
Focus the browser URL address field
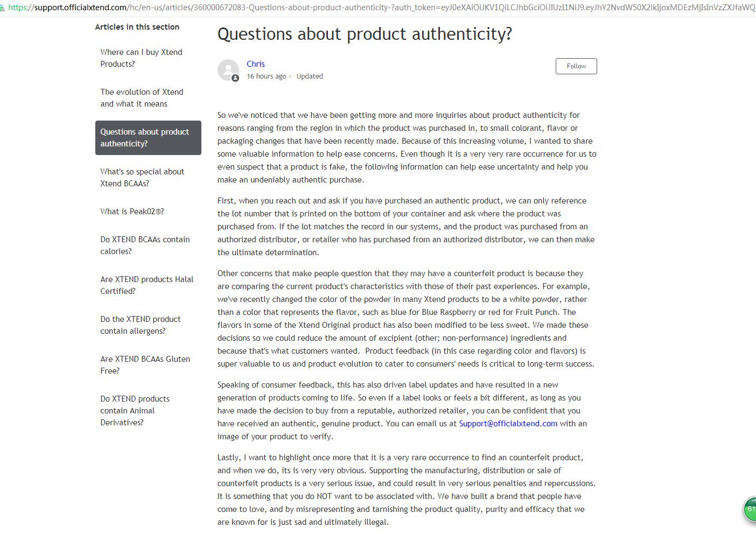point(377,8)
